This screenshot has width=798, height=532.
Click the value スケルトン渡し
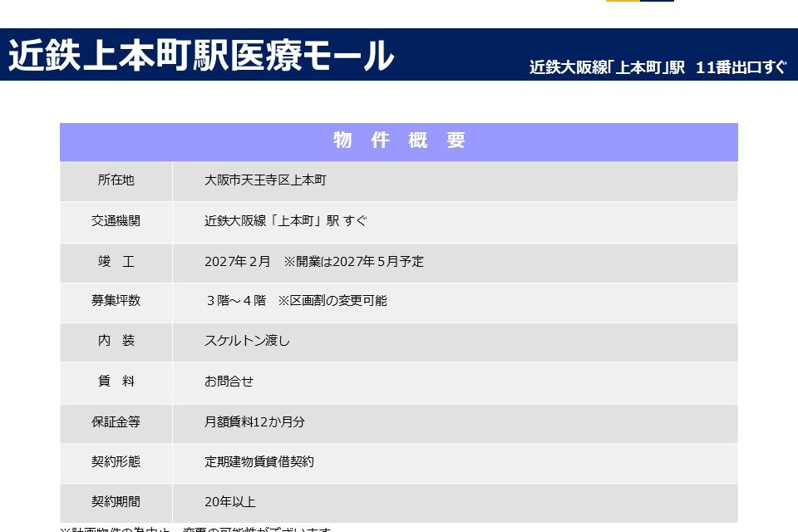tap(247, 341)
